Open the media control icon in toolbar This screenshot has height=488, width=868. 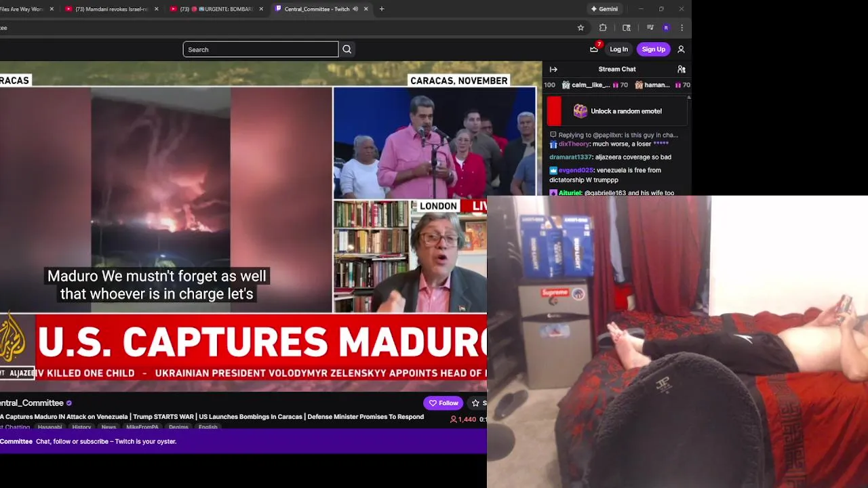(x=650, y=28)
